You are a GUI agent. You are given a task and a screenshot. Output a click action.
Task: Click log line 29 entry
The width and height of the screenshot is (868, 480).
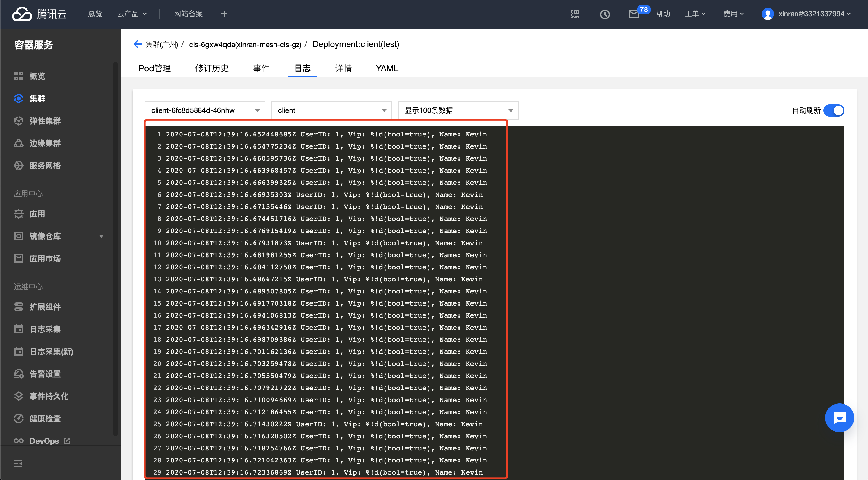click(x=324, y=472)
